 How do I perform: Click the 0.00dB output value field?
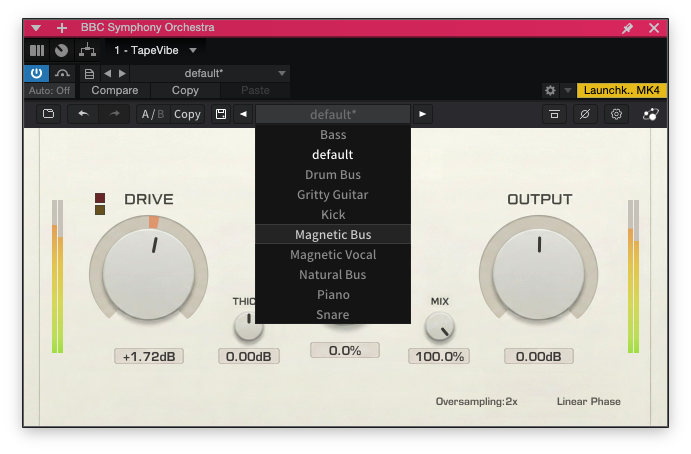point(539,356)
